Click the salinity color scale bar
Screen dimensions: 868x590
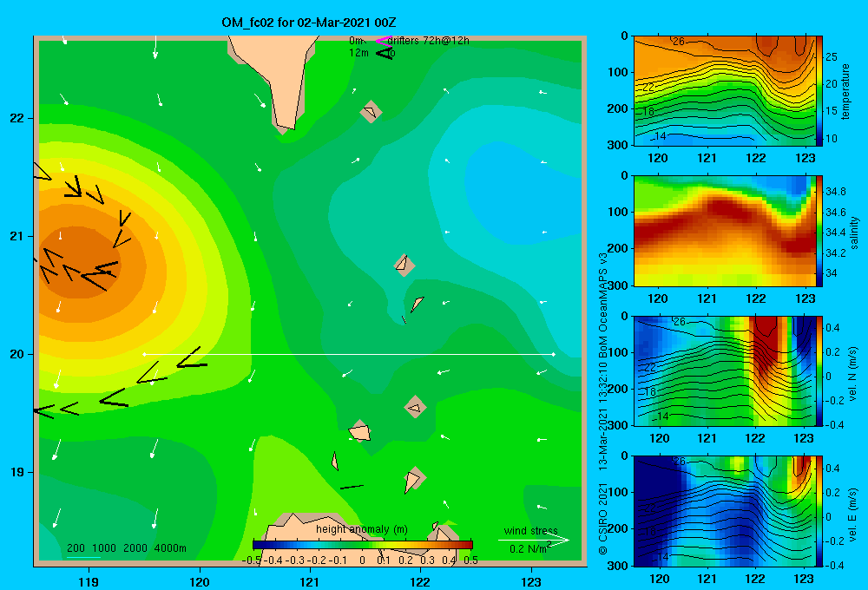click(819, 231)
